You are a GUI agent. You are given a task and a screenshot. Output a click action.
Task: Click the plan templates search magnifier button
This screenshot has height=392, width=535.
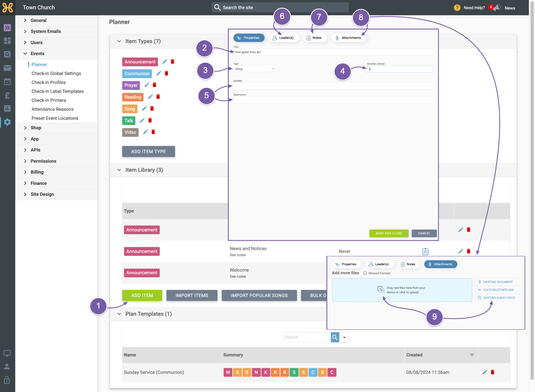coord(335,337)
